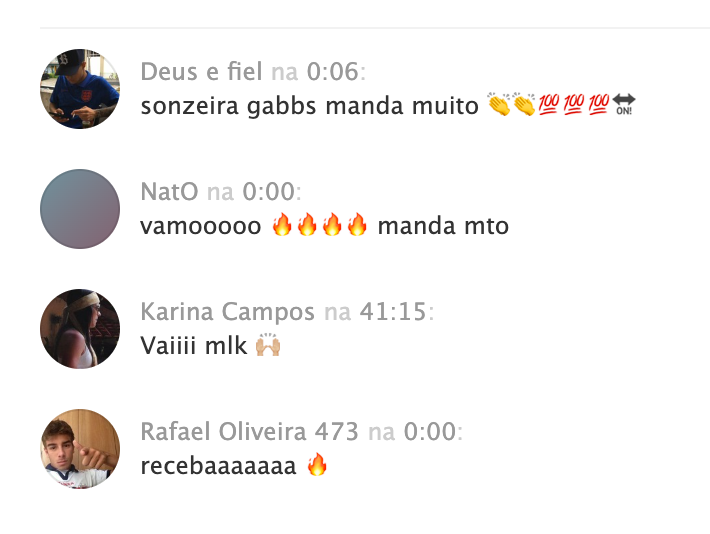Jump to timestamp 0:00 in NatO's comment

click(x=269, y=192)
